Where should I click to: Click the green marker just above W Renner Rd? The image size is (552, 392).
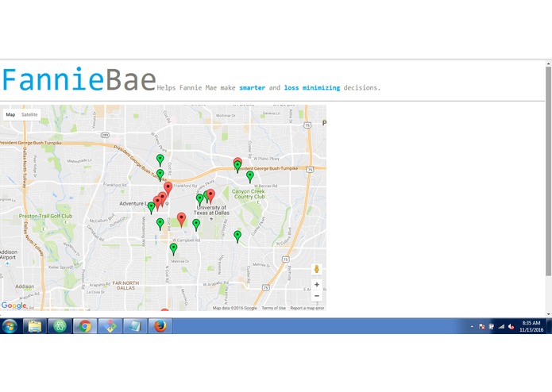pyautogui.click(x=250, y=176)
